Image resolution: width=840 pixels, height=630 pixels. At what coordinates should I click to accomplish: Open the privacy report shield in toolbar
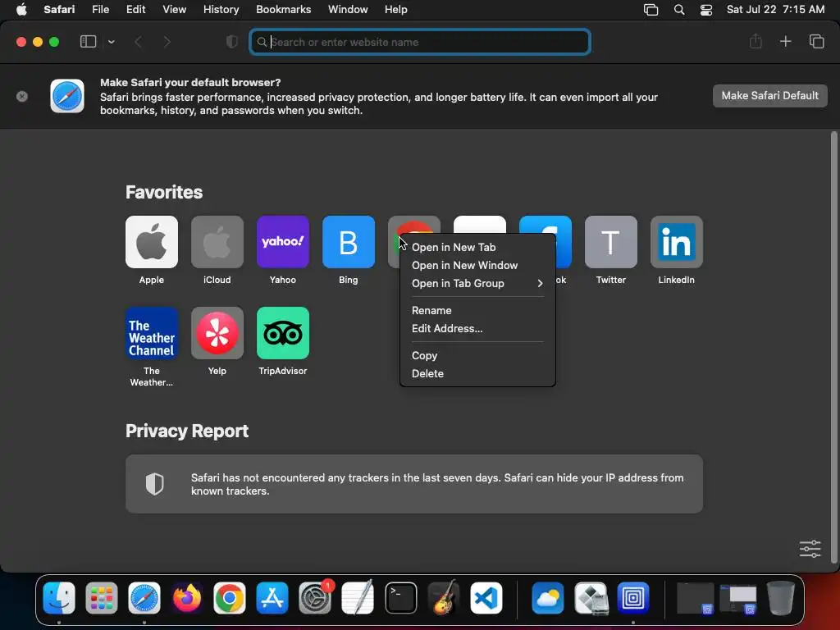[x=231, y=42]
